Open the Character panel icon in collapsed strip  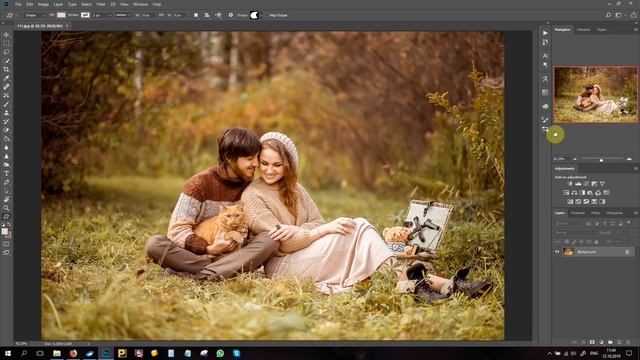[x=545, y=56]
